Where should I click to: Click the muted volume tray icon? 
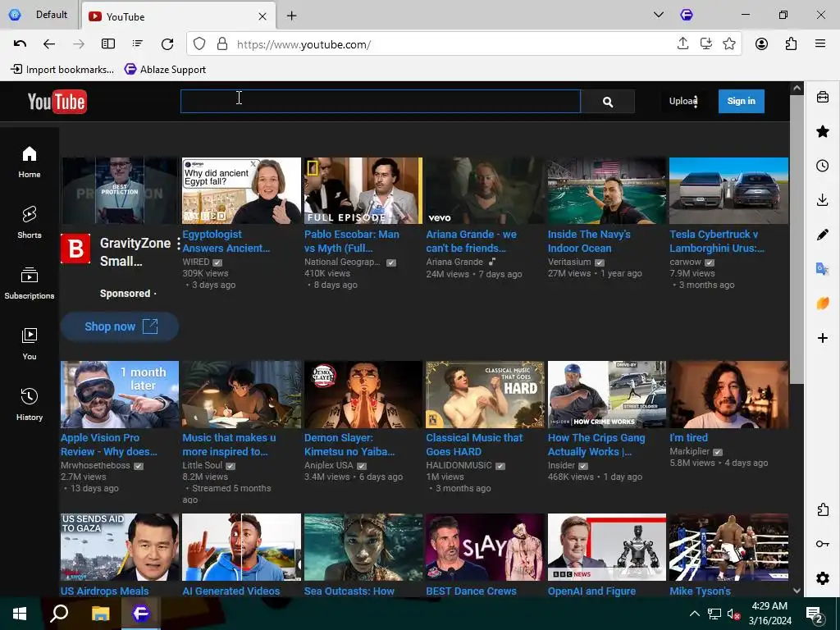pyautogui.click(x=733, y=614)
